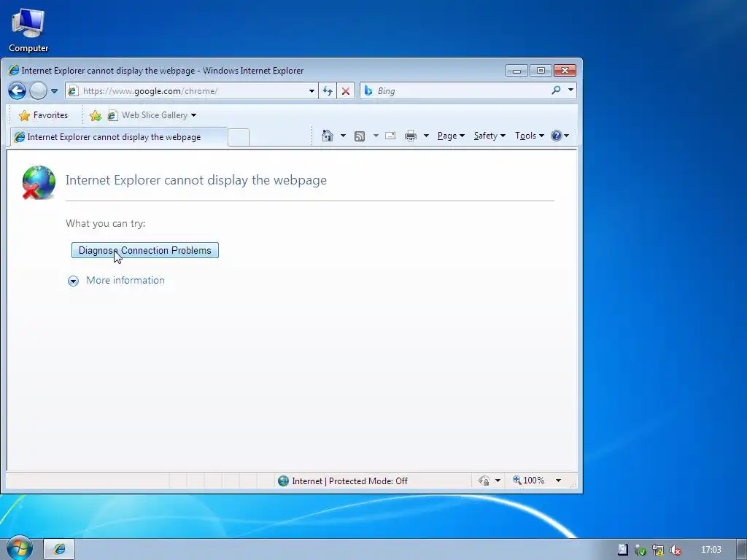The image size is (747, 560).
Task: Open the Computer desktop icon
Action: tap(28, 31)
